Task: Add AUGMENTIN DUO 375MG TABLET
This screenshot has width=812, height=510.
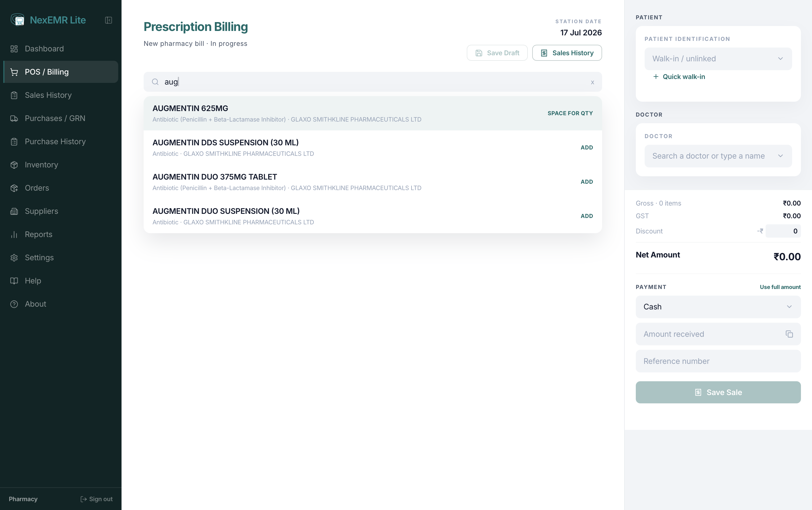Action: click(x=586, y=182)
